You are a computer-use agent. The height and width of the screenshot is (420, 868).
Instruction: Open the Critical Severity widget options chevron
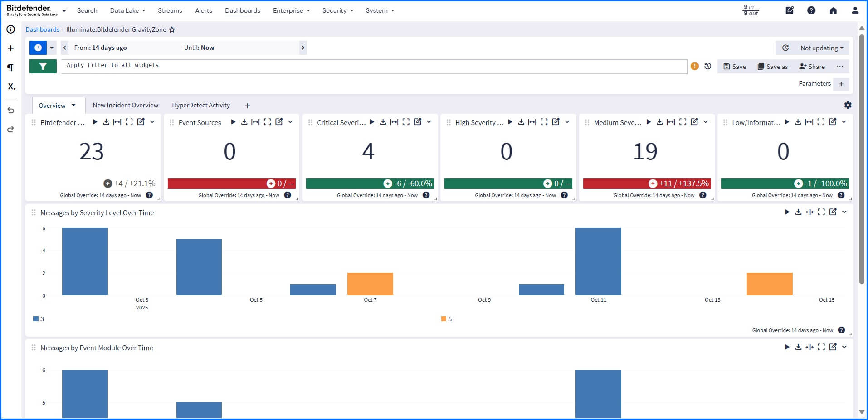(x=429, y=122)
